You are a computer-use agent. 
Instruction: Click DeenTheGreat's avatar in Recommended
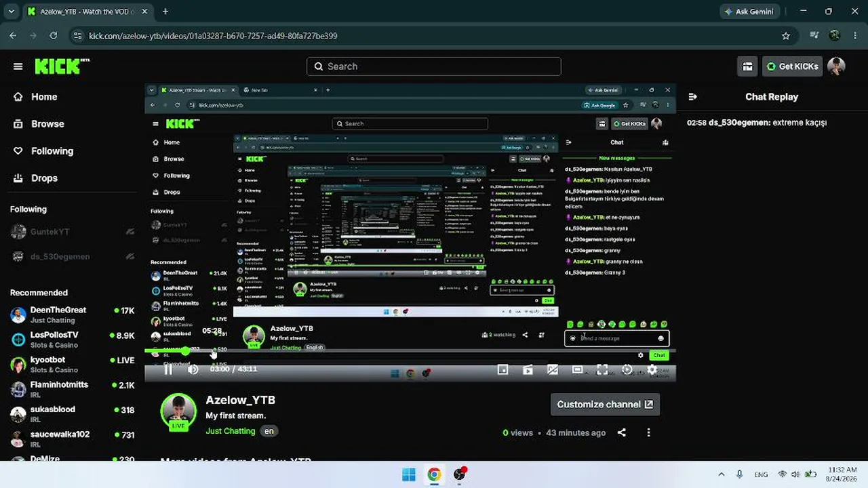(x=18, y=315)
